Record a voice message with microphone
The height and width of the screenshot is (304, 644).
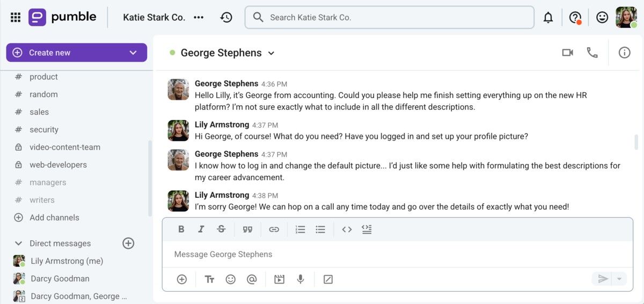301,279
